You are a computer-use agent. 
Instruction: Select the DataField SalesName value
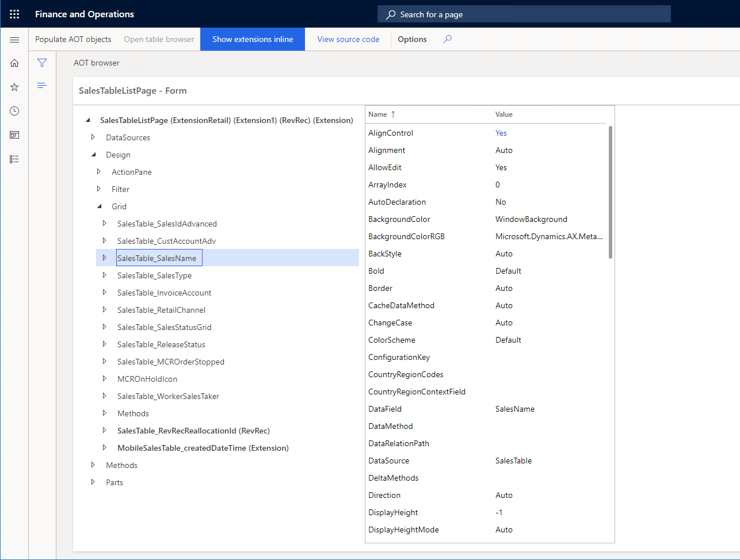tap(515, 409)
